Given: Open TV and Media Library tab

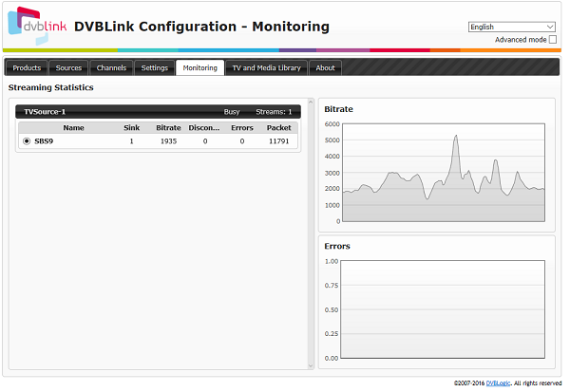Looking at the screenshot, I should pos(267,68).
